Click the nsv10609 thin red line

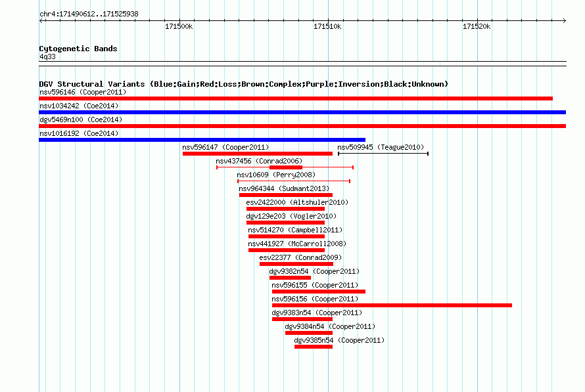coord(294,181)
